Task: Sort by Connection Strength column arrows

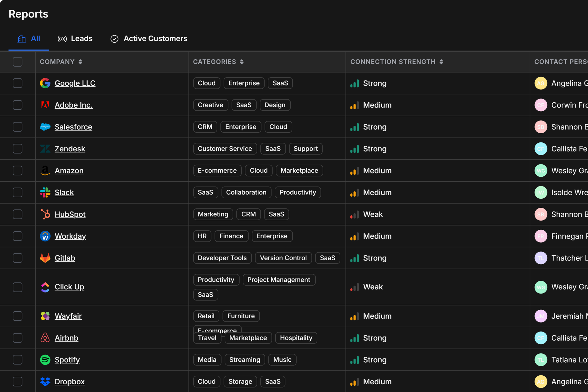Action: coord(441,62)
